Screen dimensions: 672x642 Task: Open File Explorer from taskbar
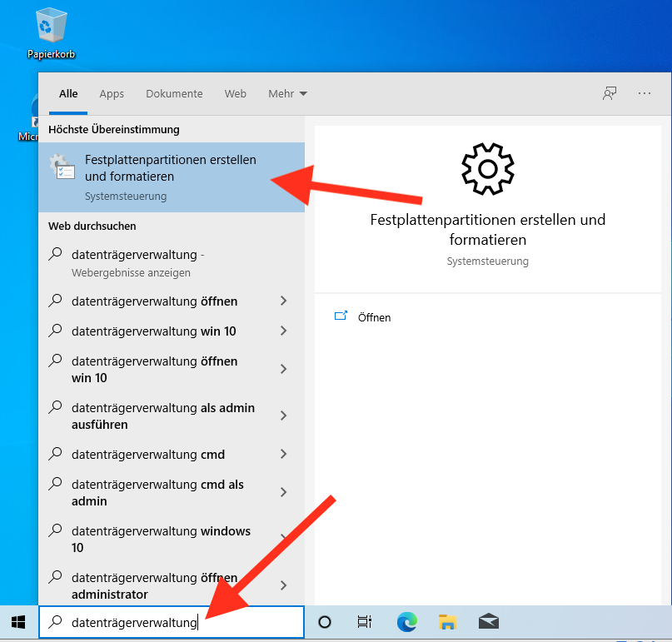(x=447, y=622)
